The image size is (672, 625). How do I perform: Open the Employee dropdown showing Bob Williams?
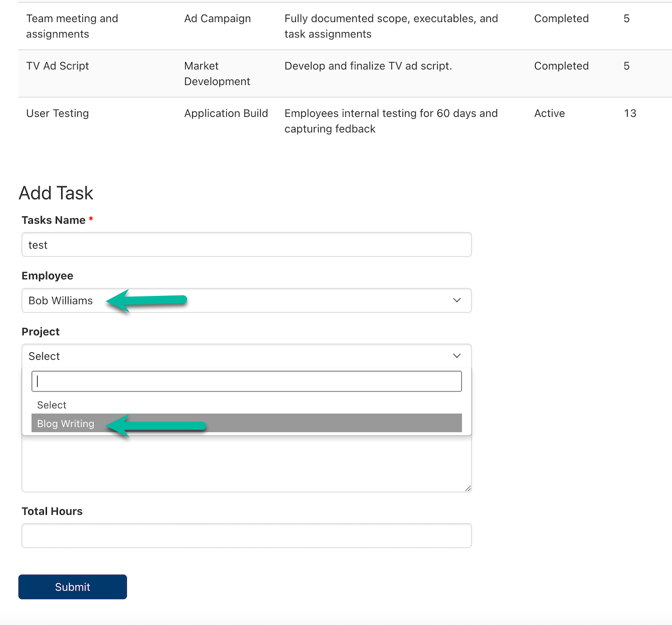(x=246, y=300)
